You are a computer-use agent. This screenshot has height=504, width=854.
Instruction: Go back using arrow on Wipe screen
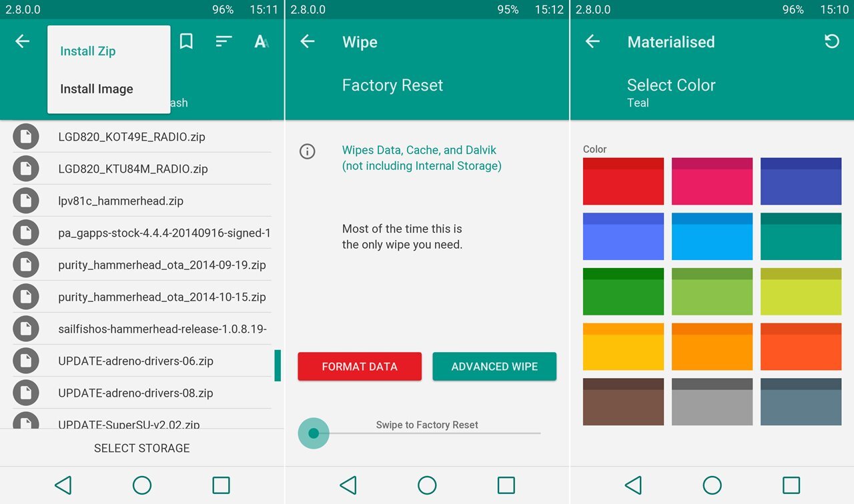[x=307, y=42]
